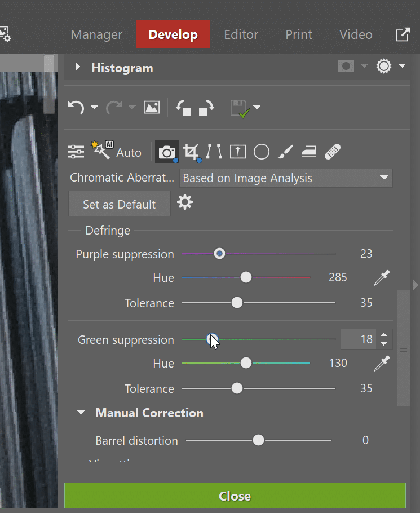Viewport: 420px width, 513px height.
Task: Click the Barrel distortion slider handle
Action: click(258, 440)
